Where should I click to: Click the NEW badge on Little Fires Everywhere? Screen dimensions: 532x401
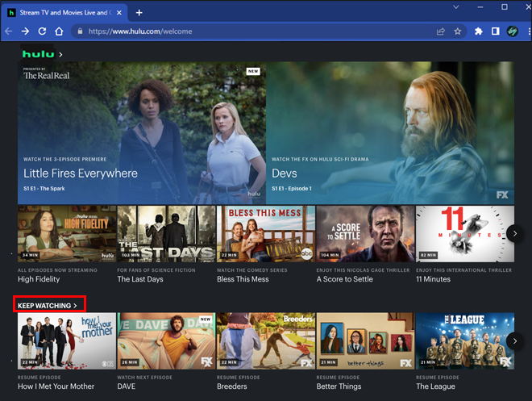coord(253,71)
